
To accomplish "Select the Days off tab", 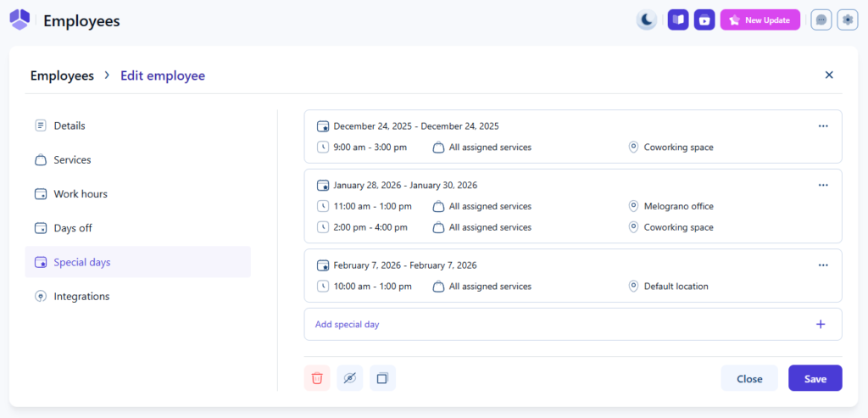I will (x=73, y=228).
